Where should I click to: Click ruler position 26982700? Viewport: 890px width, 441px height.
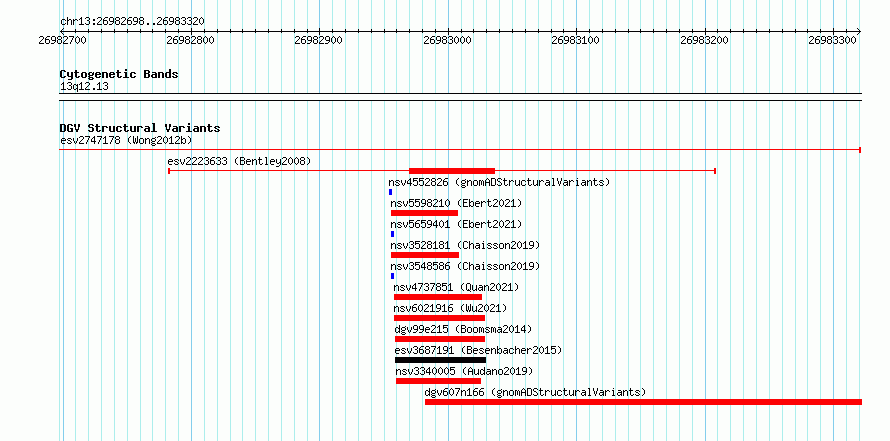pos(62,41)
